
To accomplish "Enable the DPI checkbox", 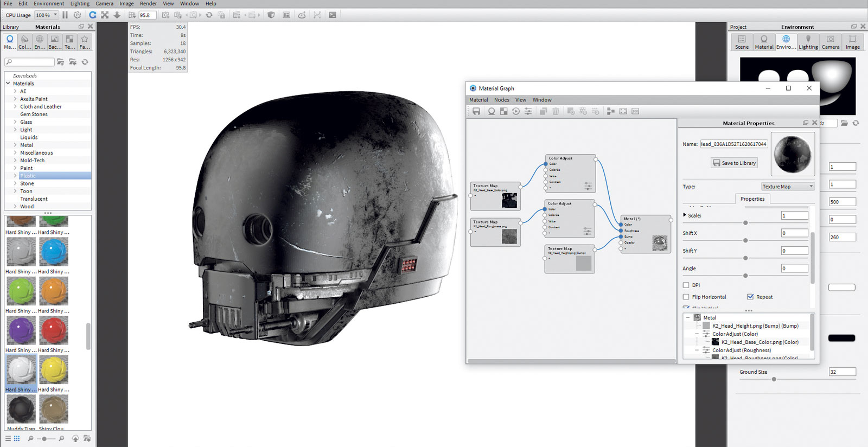I will click(x=686, y=285).
